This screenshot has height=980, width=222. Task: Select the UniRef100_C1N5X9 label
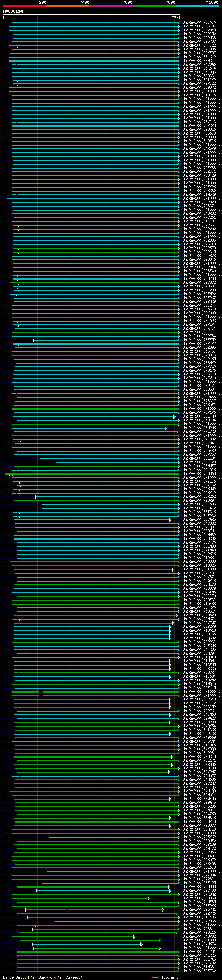199,194
